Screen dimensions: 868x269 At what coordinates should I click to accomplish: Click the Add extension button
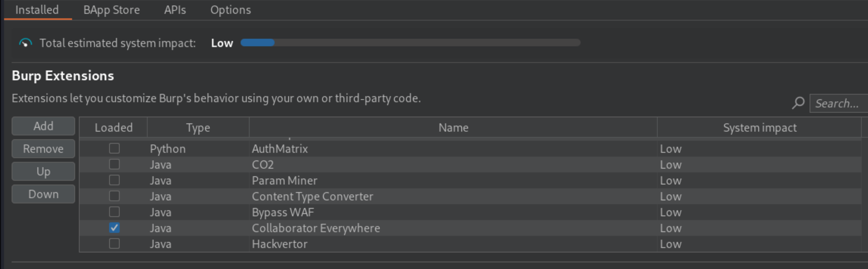(43, 126)
